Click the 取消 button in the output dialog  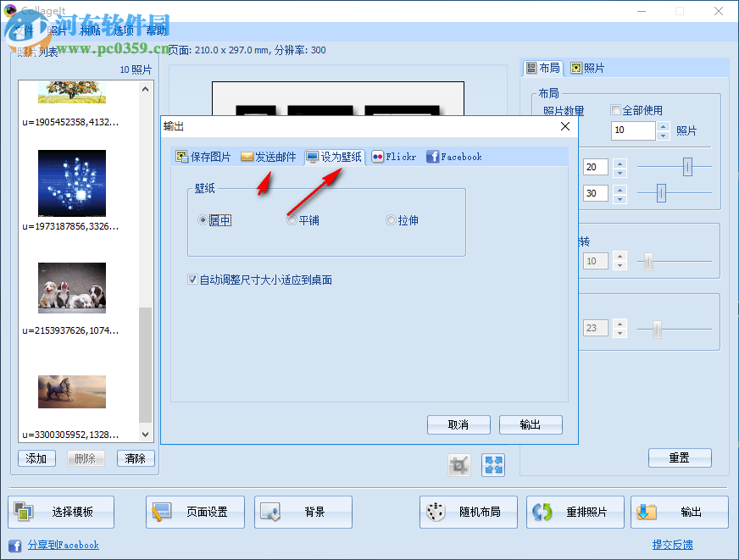[x=458, y=424]
